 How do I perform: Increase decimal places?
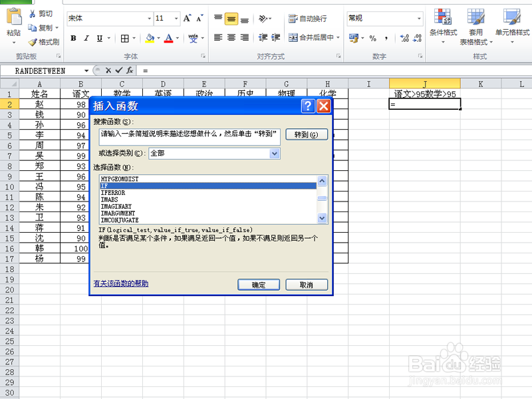coord(404,38)
